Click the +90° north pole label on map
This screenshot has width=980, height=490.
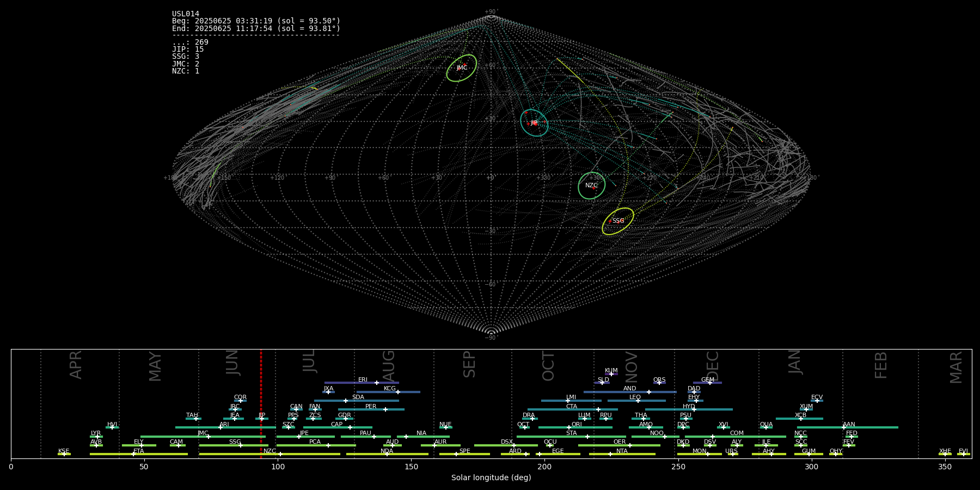(491, 12)
